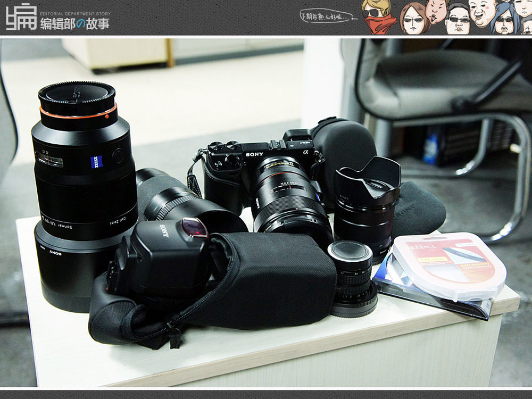Open the camera gear photo
Screen dimensions: 532x399
[x=266, y=213]
